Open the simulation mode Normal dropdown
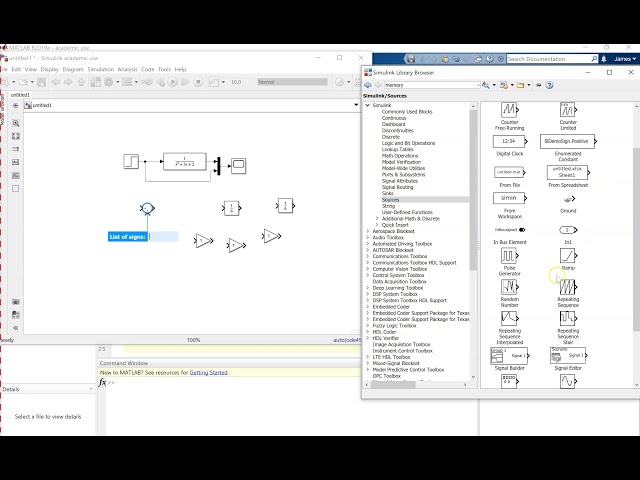This screenshot has width=640, height=480. [292, 82]
